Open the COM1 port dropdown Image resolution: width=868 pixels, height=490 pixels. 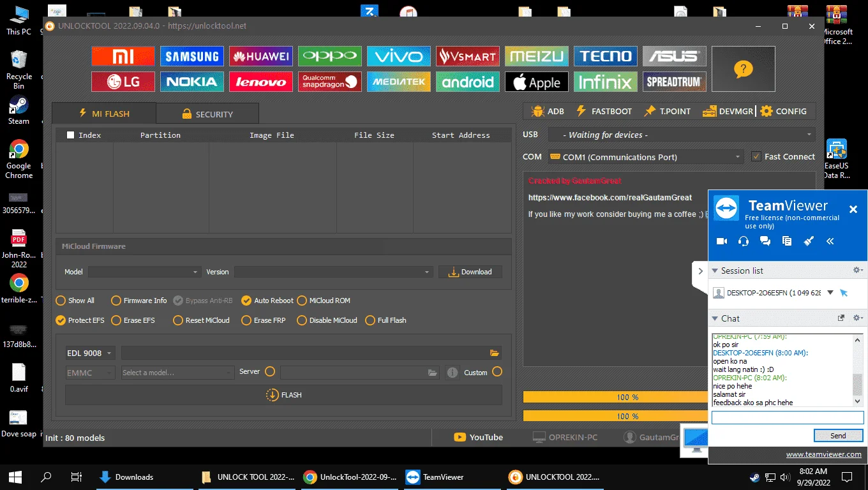pyautogui.click(x=645, y=157)
